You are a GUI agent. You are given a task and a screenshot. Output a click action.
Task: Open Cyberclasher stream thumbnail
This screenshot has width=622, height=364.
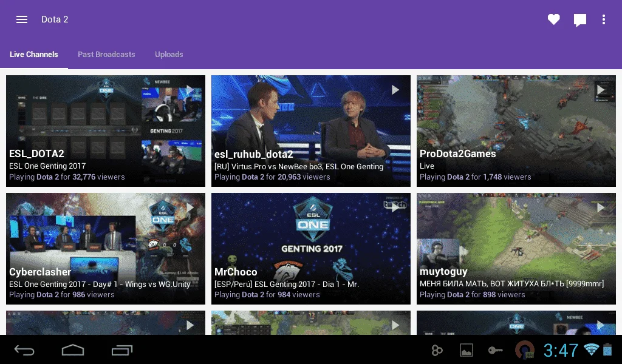point(106,249)
